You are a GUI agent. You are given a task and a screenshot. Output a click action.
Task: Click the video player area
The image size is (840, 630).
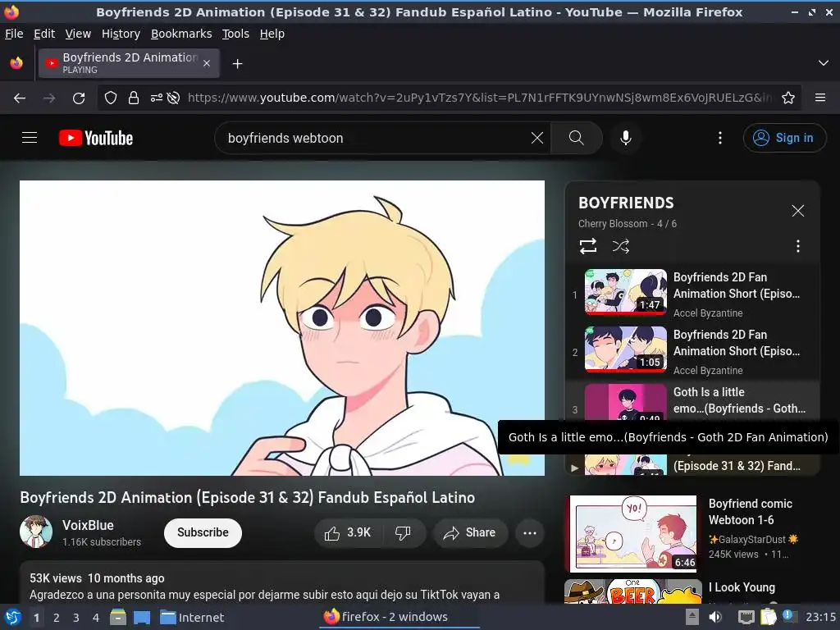tap(282, 328)
